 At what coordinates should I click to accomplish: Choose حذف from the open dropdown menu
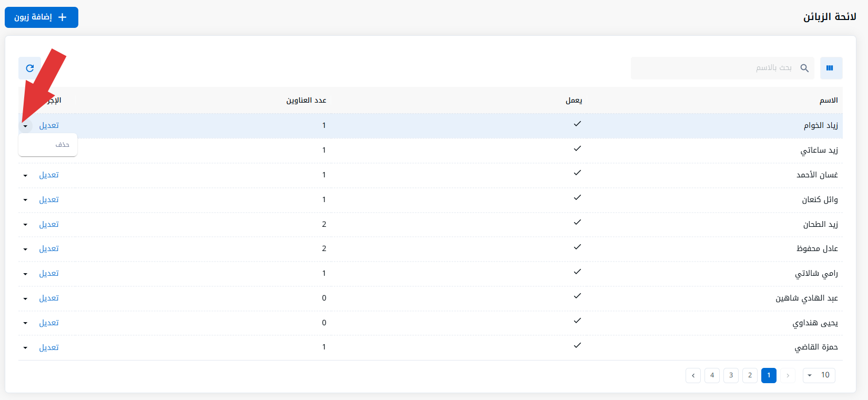(48, 145)
